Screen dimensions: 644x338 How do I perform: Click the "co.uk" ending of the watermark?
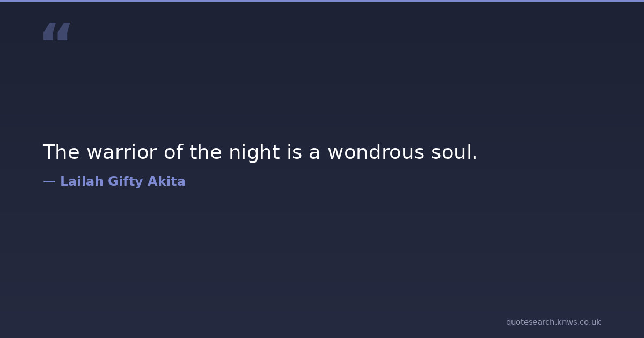(590, 322)
